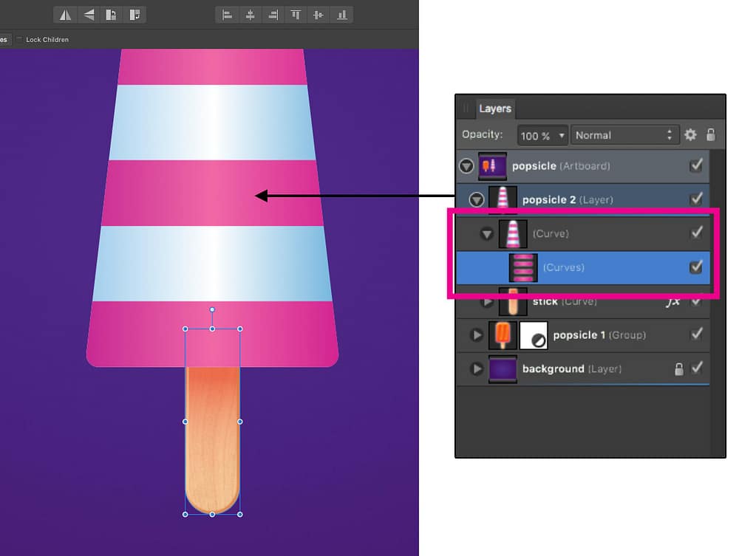Click the (Curves) layer thumbnail

tap(523, 268)
